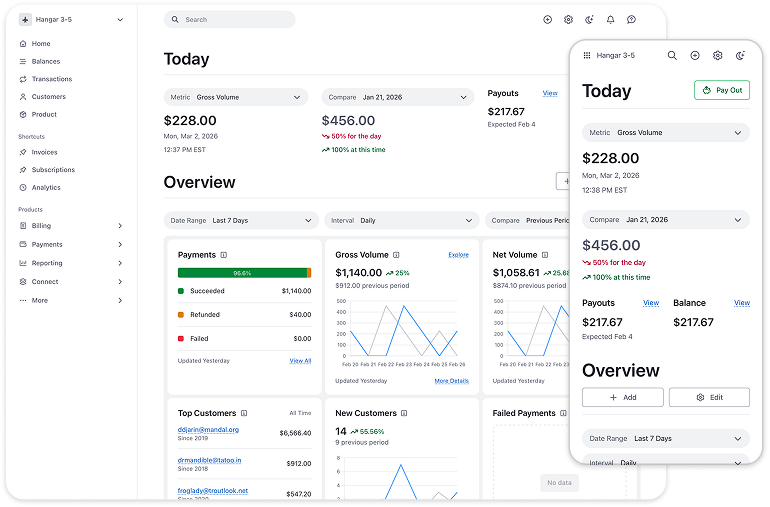The image size is (770, 507).
Task: Open settings gear in mobile panel
Action: coord(717,56)
